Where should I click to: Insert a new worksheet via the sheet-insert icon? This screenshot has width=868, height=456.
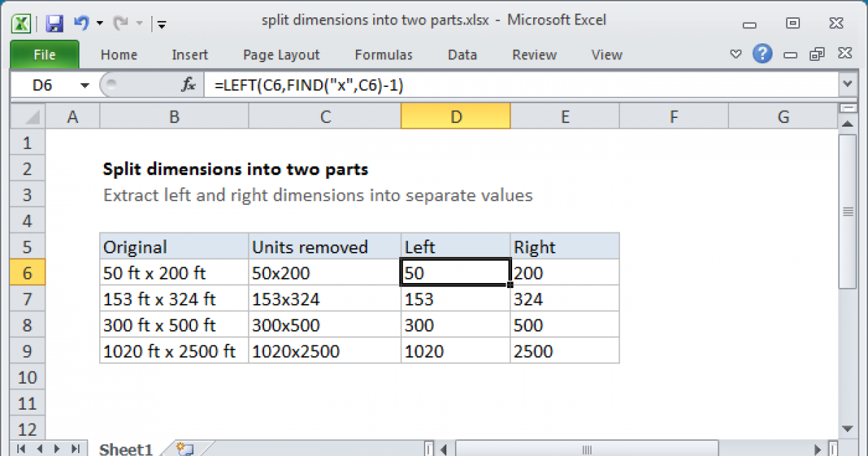click(183, 447)
